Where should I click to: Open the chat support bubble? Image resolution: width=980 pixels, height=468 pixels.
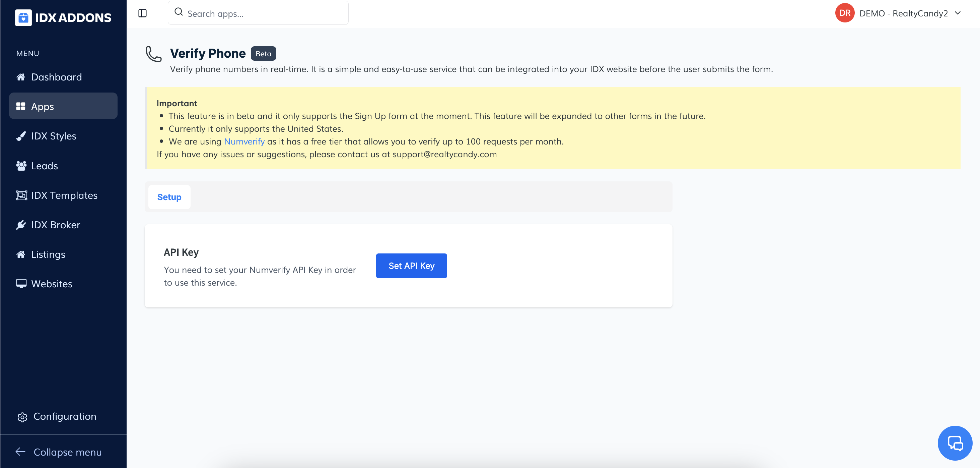[955, 443]
